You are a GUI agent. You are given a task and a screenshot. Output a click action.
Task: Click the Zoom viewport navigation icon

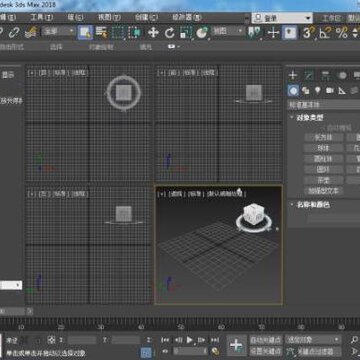point(354,340)
